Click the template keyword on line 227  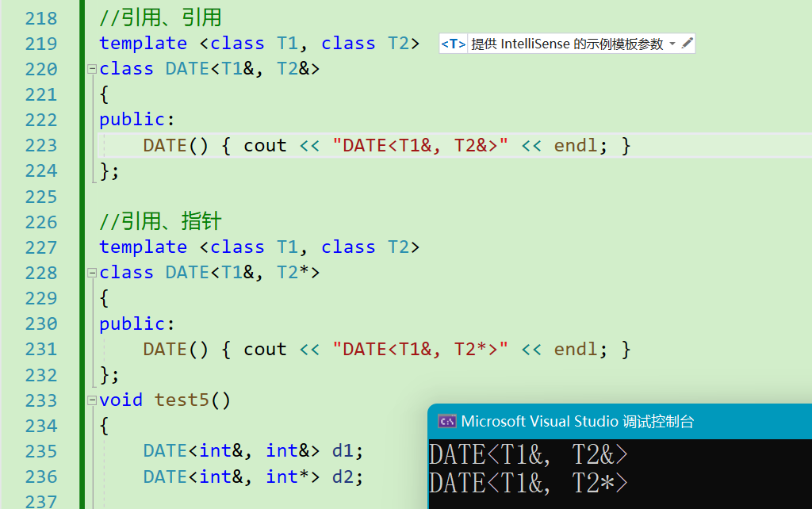(x=143, y=247)
